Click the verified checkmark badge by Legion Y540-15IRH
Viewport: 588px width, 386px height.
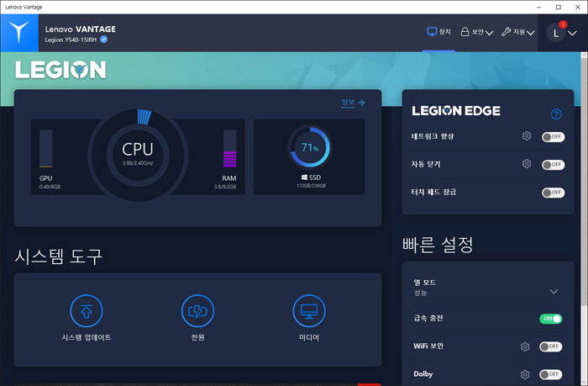pos(104,40)
